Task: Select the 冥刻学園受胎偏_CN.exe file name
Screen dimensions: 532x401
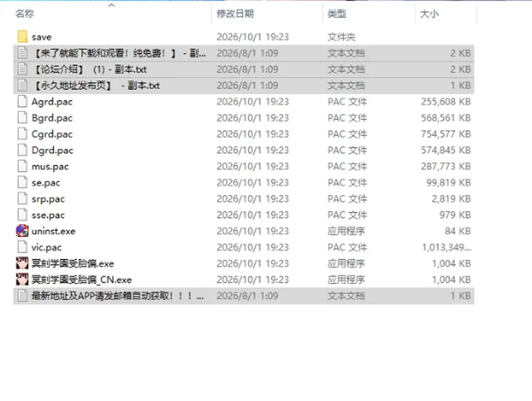Action: [x=81, y=280]
